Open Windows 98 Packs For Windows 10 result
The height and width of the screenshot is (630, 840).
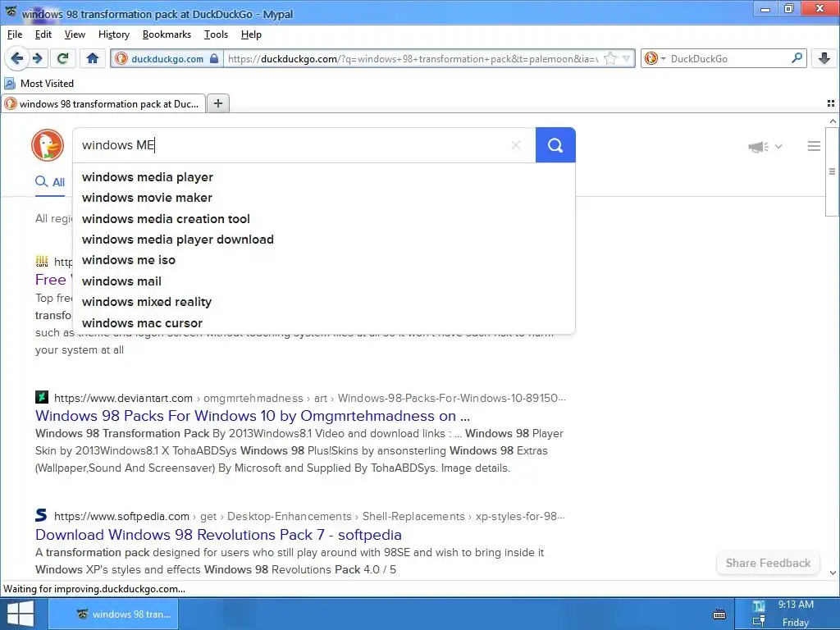click(253, 416)
